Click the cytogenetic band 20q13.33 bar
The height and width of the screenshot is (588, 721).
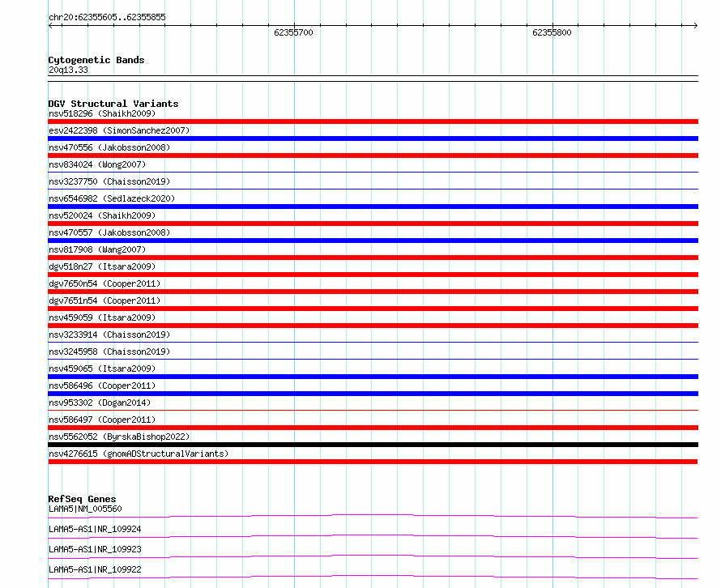(373, 79)
